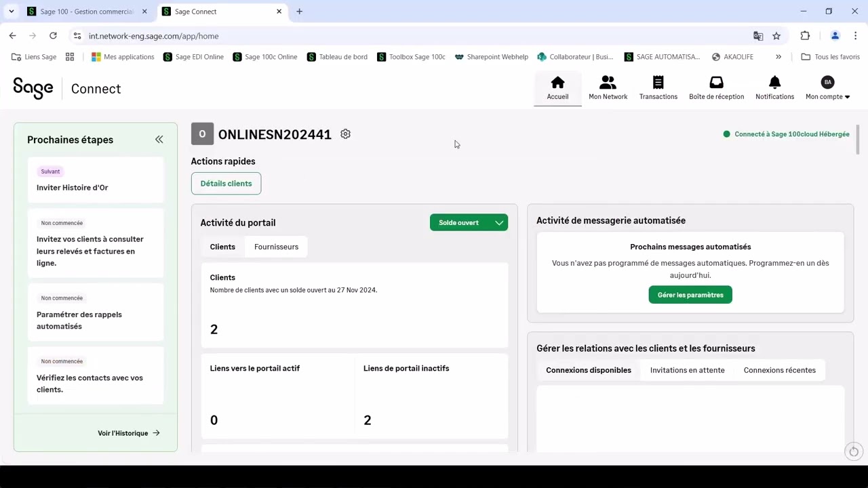The height and width of the screenshot is (488, 868).
Task: Click Gérer les paramètres button
Action: tap(690, 295)
